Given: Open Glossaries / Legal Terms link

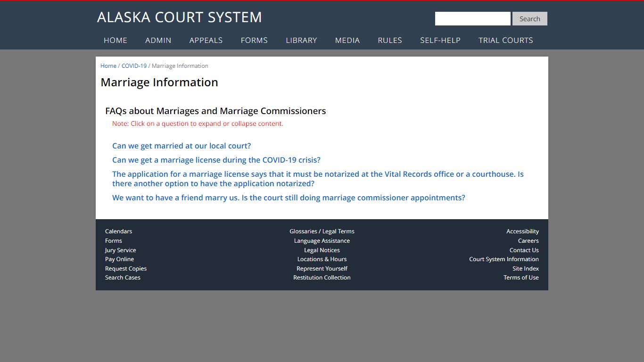Looking at the screenshot, I should point(322,231).
